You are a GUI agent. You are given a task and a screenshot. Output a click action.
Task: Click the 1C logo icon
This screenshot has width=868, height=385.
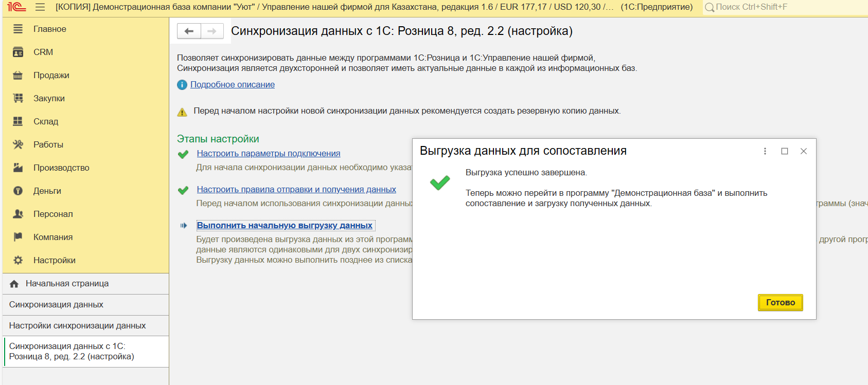[x=16, y=7]
